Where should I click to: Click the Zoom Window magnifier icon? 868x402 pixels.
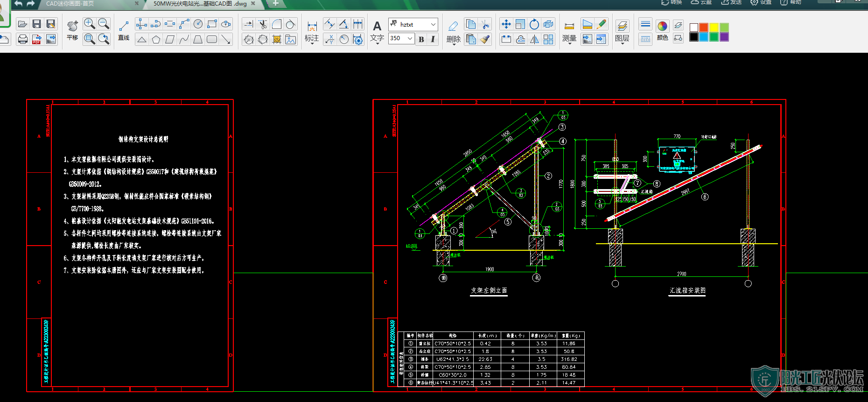[x=89, y=39]
